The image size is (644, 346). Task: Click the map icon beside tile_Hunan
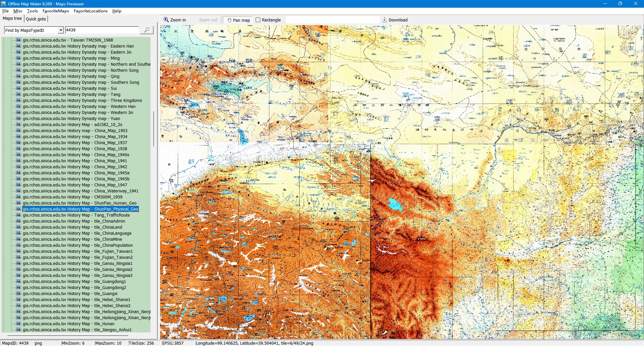[x=18, y=324]
